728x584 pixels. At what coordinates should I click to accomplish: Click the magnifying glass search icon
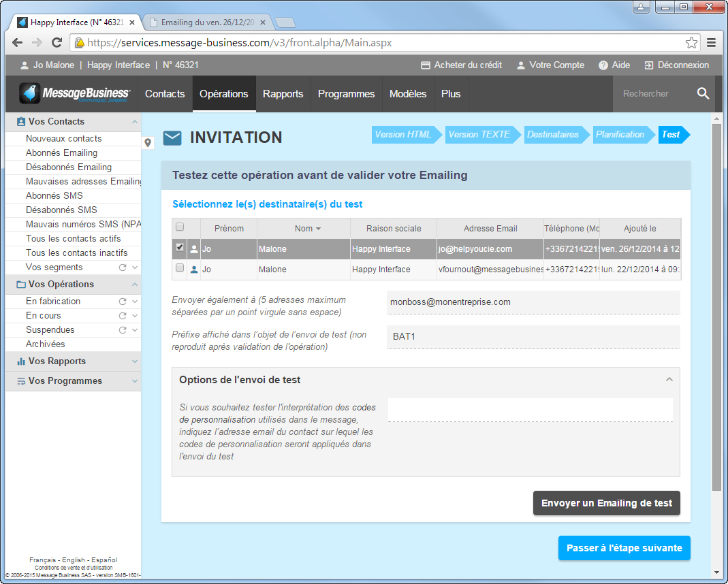703,94
